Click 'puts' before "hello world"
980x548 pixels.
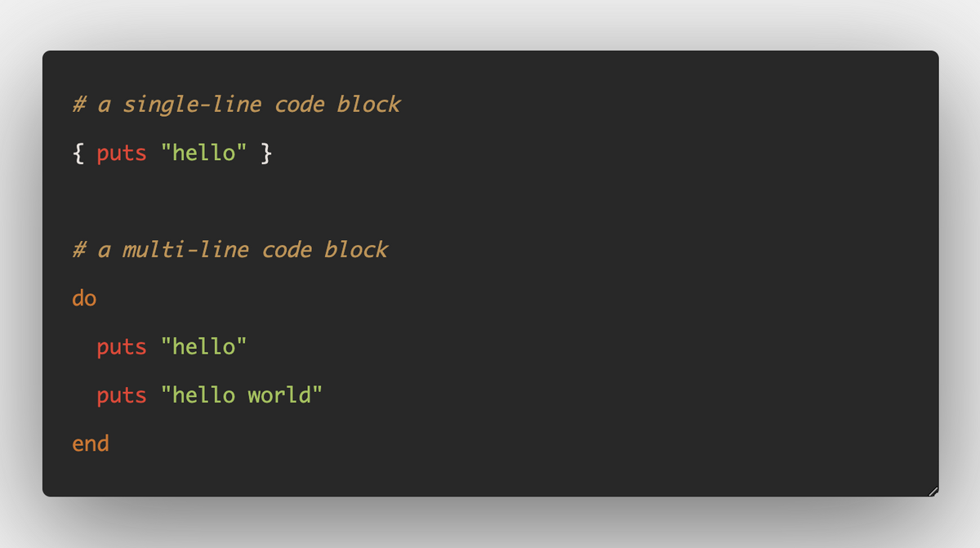point(122,395)
